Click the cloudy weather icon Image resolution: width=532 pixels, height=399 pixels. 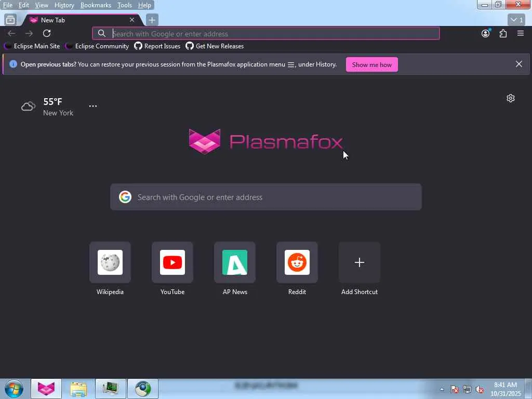tap(28, 107)
